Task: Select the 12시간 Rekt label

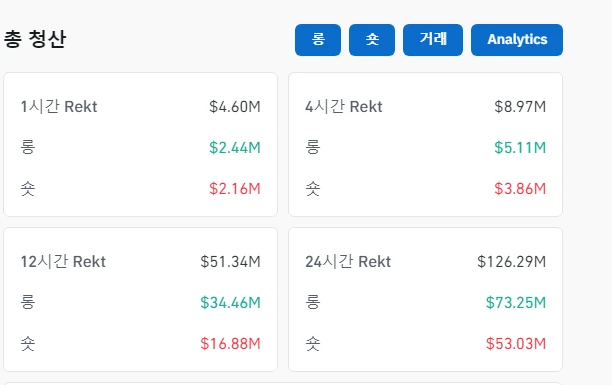Action: (x=63, y=262)
